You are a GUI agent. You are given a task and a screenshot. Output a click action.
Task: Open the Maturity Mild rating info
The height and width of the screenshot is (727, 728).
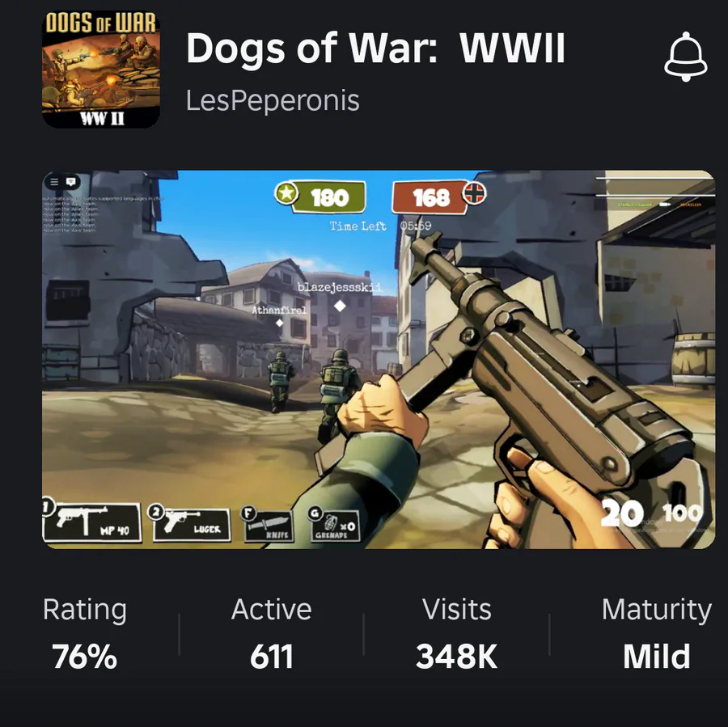point(657,633)
